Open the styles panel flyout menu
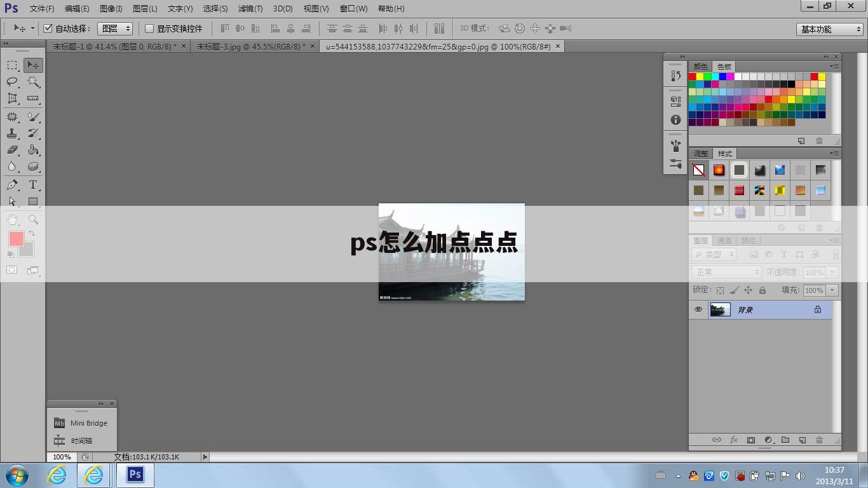The height and width of the screenshot is (488, 868). point(834,153)
